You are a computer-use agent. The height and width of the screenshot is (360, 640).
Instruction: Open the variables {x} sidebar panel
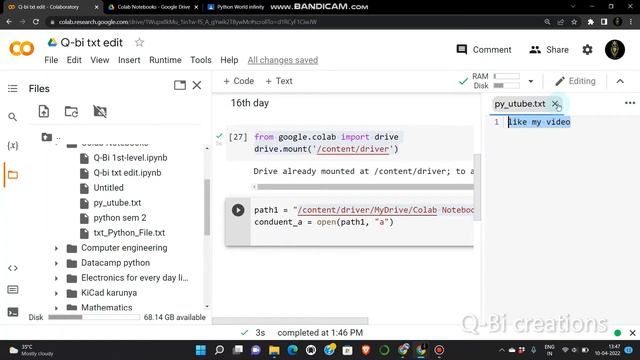13,145
